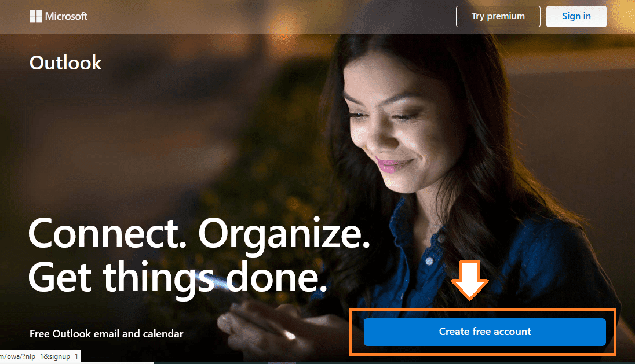
Task: Click the thin white divider under the headline
Action: point(188,310)
